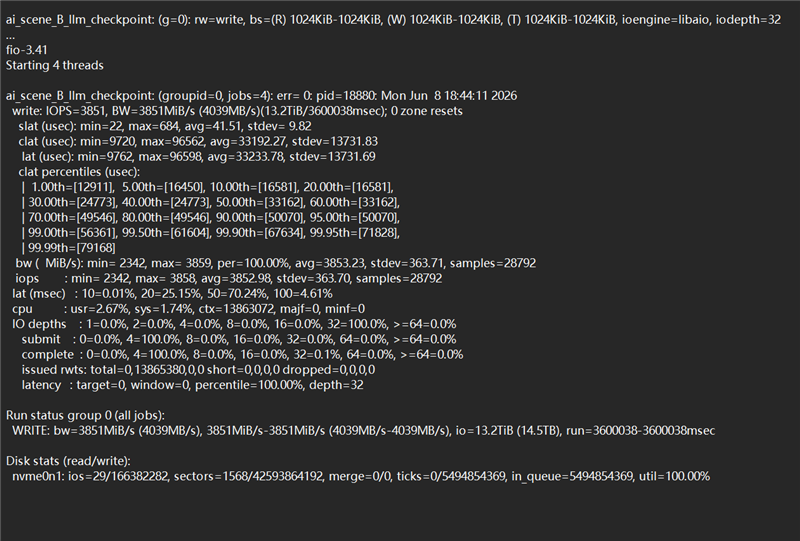Click the 'clat percentiles (usec)' heading
The image size is (800, 541).
[79, 172]
